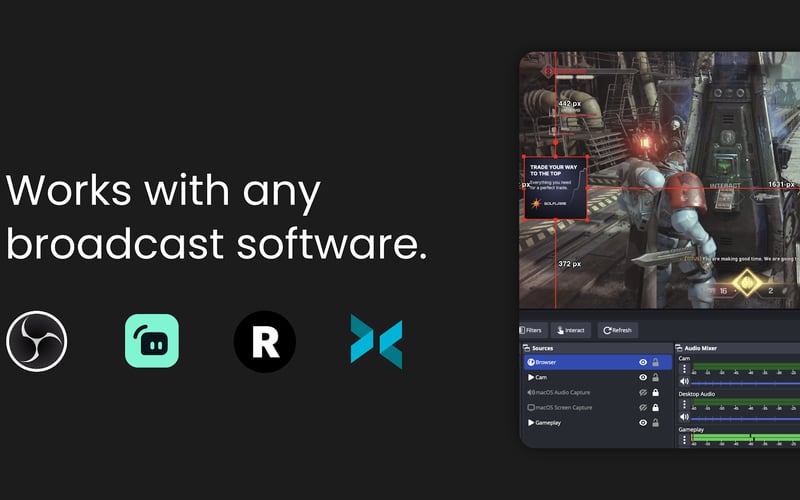Click the Browser source globe icon

[x=531, y=362]
